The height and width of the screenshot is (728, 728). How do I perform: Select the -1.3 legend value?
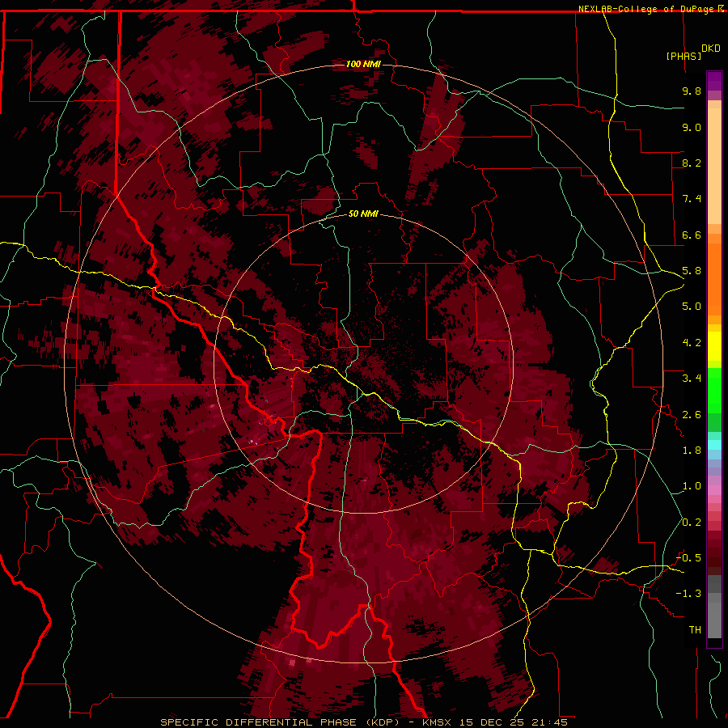pos(688,594)
